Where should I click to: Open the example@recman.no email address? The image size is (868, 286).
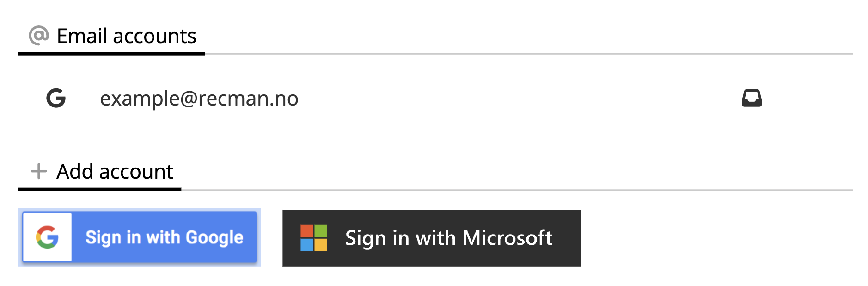[199, 99]
